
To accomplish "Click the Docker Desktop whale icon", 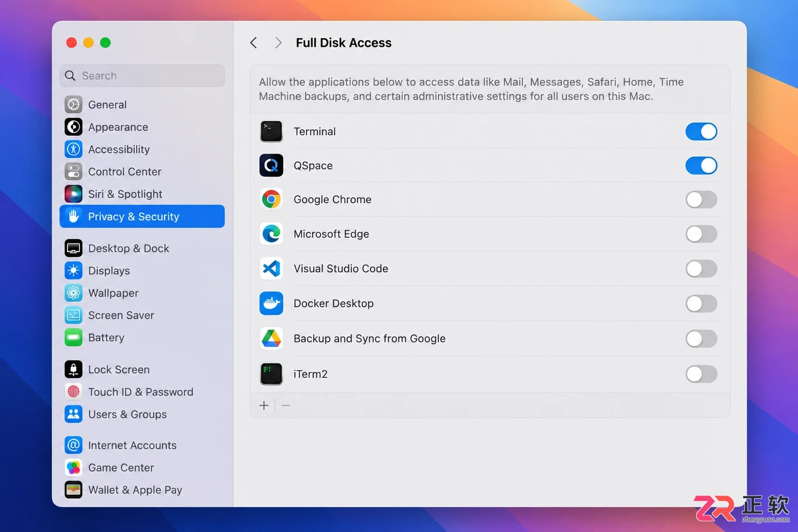I will 272,304.
